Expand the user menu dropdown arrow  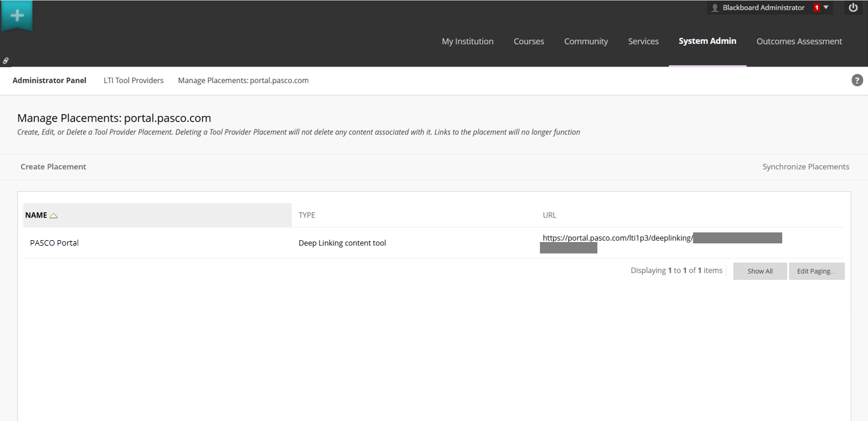click(x=826, y=8)
